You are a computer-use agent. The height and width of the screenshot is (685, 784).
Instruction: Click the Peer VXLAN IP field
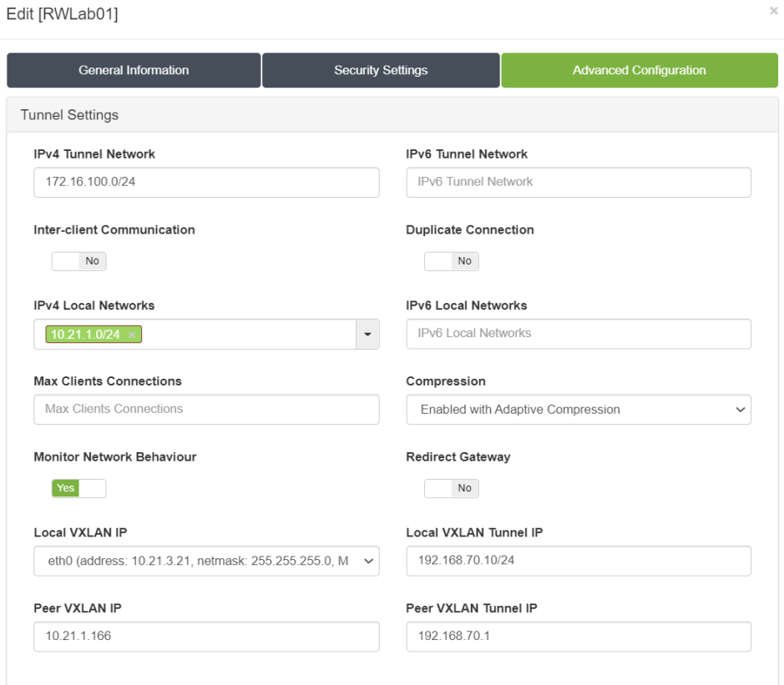[206, 637]
